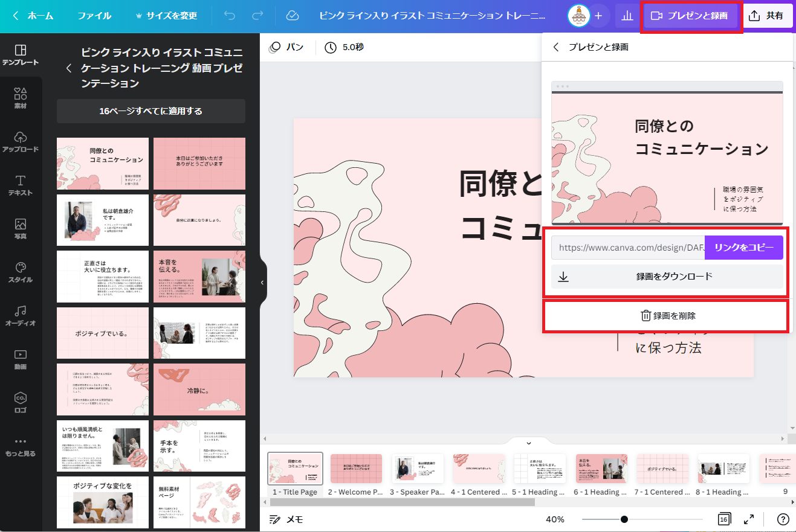Click the plus add member icon
Screen dimensions: 796x532
[x=598, y=16]
